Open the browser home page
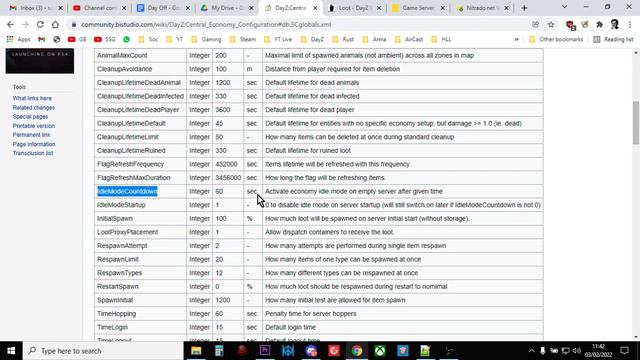The image size is (640, 360). coord(55,24)
